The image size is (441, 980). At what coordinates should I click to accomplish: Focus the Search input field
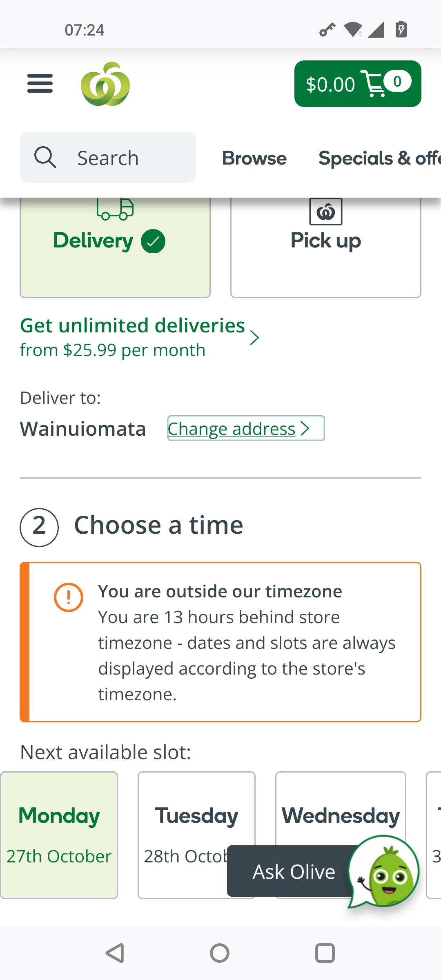122,158
